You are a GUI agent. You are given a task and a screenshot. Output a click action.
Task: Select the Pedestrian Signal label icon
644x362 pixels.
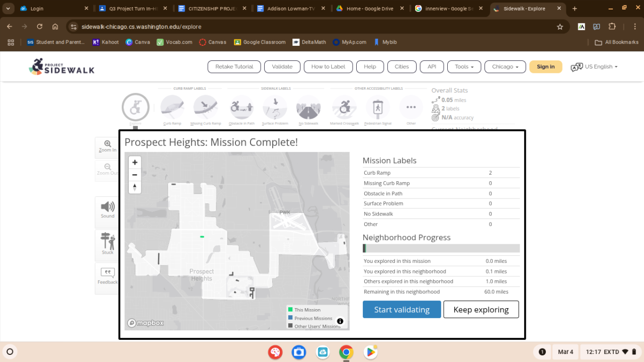coord(377,107)
